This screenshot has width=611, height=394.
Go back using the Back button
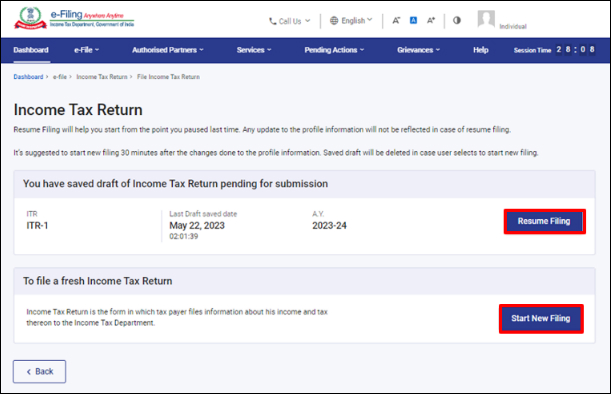(39, 371)
